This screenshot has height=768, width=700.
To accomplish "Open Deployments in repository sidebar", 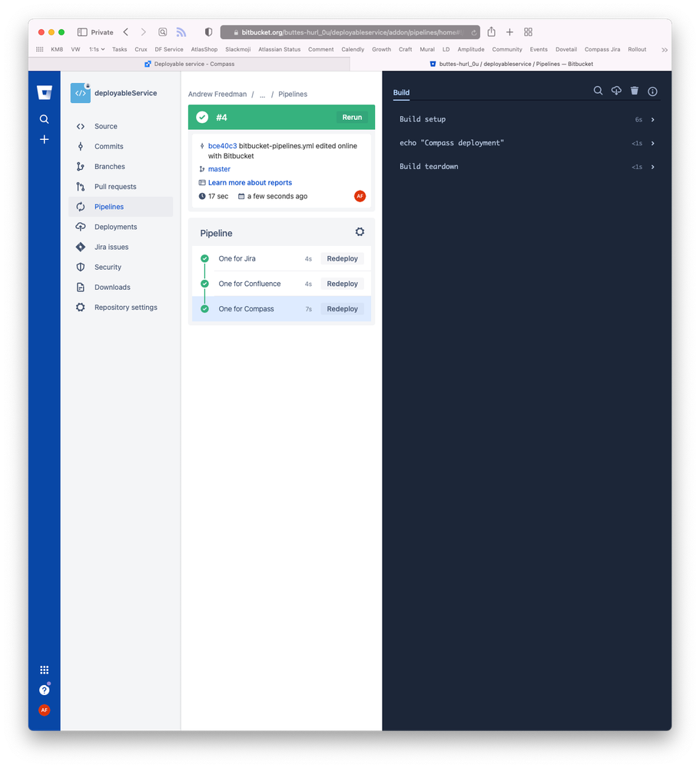I will tap(121, 227).
